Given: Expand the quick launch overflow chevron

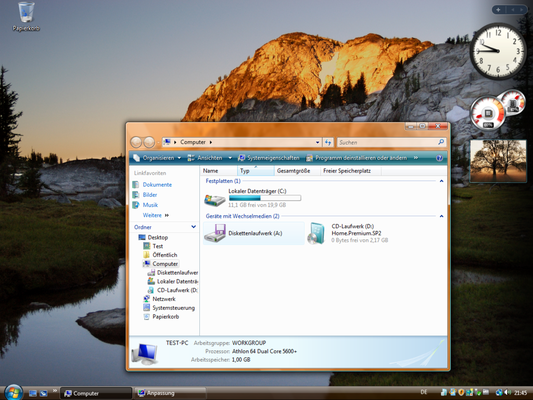Looking at the screenshot, I should (54, 391).
